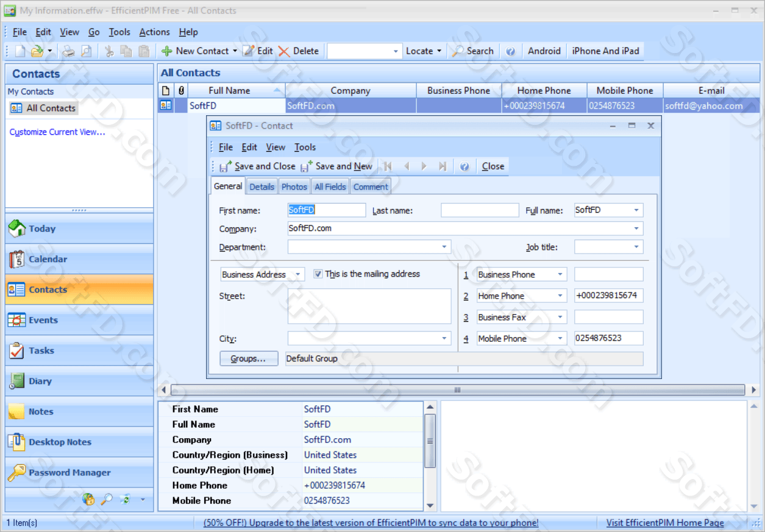The height and width of the screenshot is (532, 765).
Task: Switch to the Details tab
Action: pyautogui.click(x=262, y=187)
